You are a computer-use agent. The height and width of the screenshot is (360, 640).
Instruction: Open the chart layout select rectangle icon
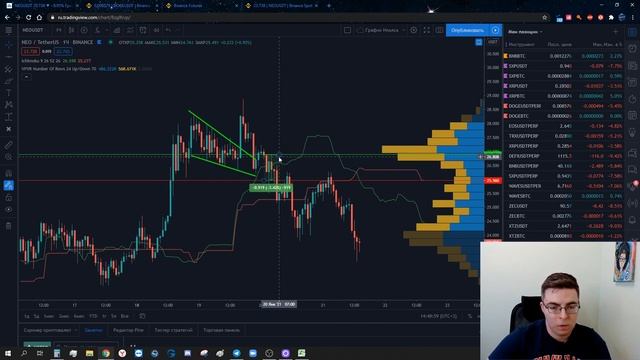[x=347, y=30]
